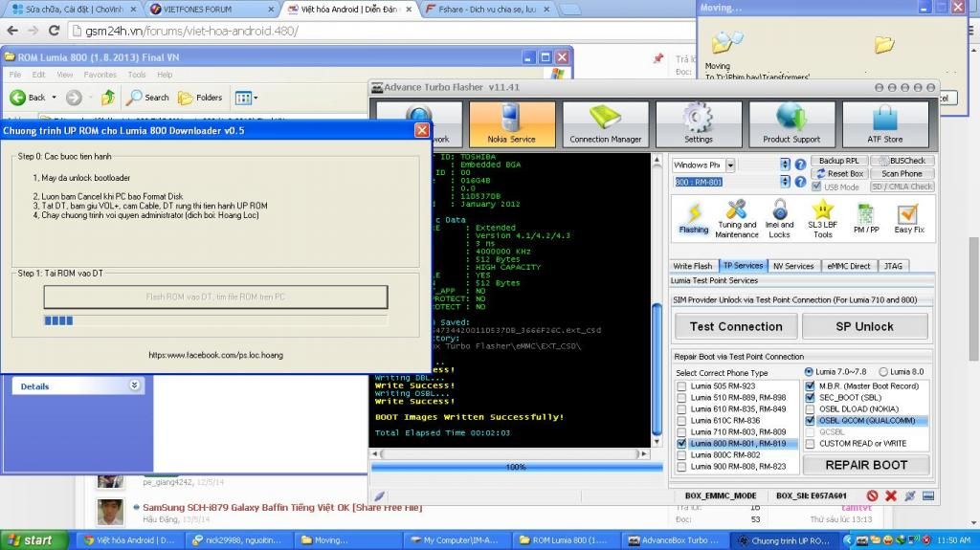Check Lumia 900 RM-808, RM-823 phone type
The height and width of the screenshot is (550, 980).
tap(681, 466)
